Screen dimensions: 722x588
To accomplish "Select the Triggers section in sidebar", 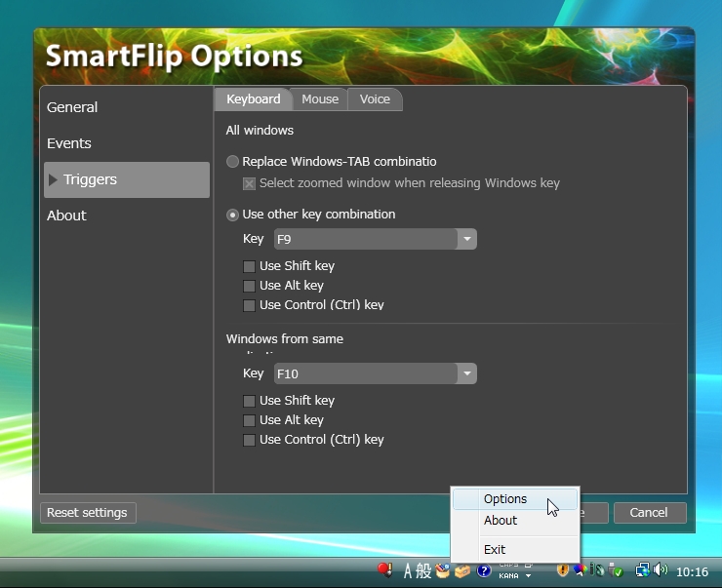I will pos(127,179).
